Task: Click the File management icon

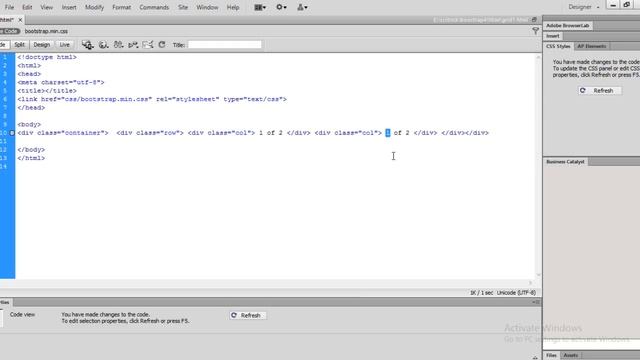Action: pyautogui.click(x=118, y=45)
